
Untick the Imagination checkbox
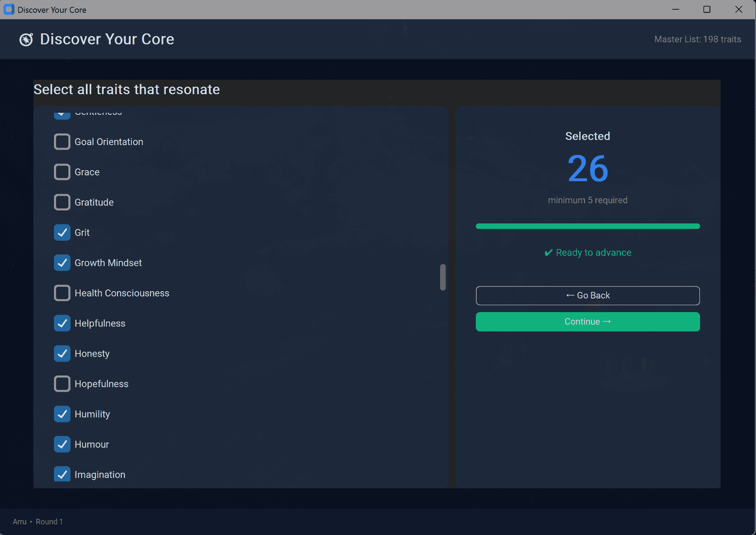pos(62,474)
